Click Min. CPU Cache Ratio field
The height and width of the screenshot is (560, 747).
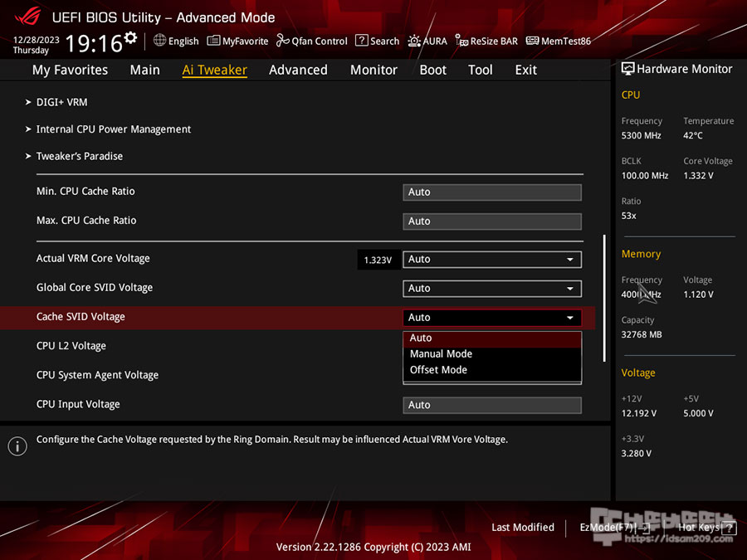[492, 192]
